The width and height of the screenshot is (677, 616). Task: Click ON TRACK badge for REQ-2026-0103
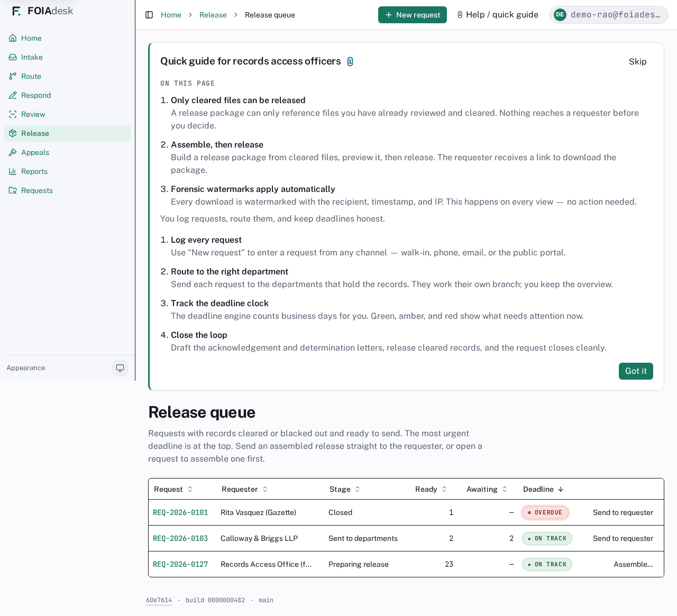[x=547, y=538]
